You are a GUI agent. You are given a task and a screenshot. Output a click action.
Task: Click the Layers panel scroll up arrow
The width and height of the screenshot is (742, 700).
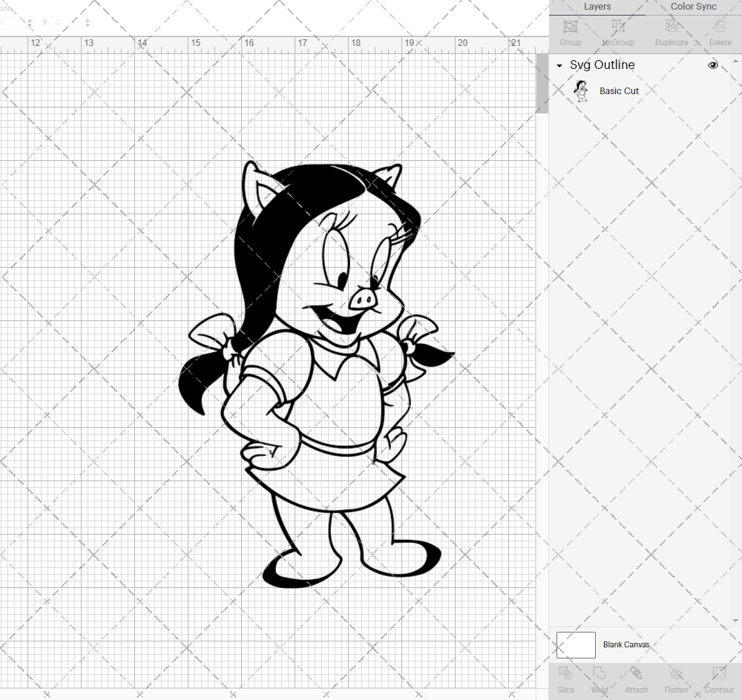[x=735, y=62]
